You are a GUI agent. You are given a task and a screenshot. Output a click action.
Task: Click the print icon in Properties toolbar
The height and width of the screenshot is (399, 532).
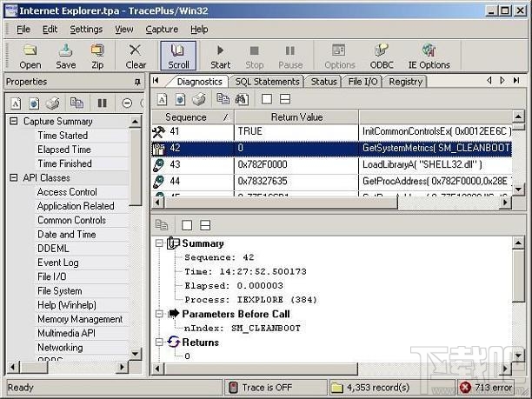coord(52,103)
